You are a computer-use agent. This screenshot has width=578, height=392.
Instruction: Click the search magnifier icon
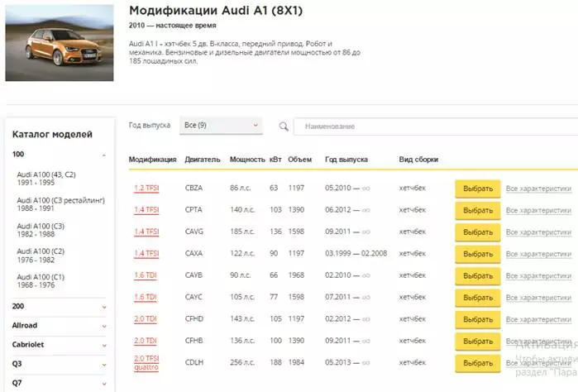284,127
